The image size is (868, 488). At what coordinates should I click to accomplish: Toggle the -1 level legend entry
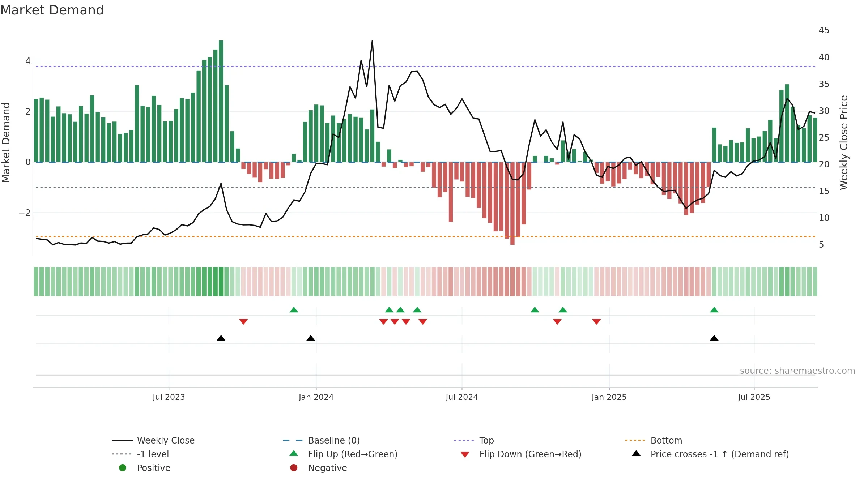(140, 454)
